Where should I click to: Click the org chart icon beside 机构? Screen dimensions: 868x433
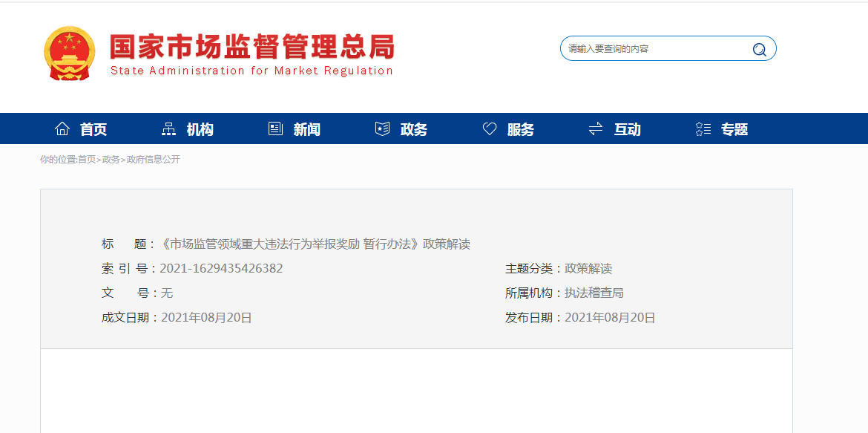pos(168,128)
